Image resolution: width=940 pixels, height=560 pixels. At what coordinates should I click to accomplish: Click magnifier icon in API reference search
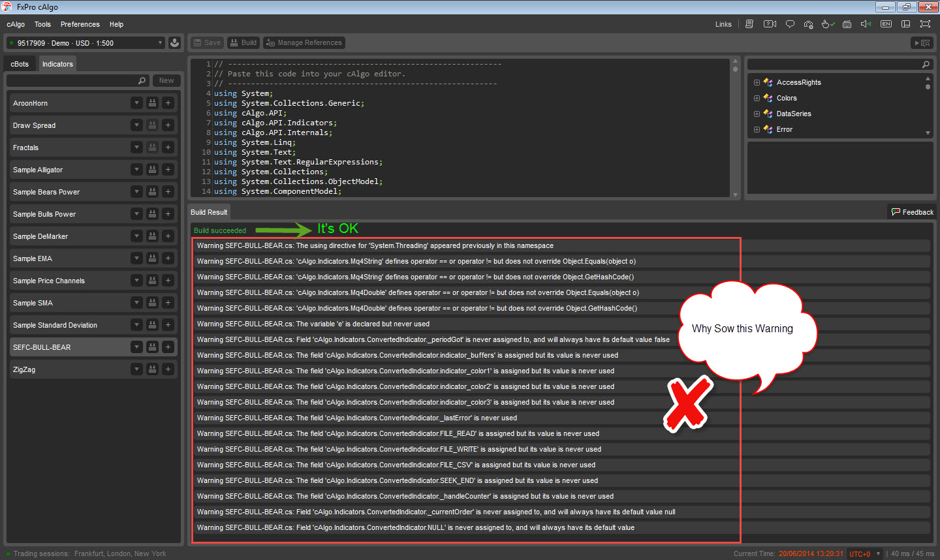[x=926, y=65]
